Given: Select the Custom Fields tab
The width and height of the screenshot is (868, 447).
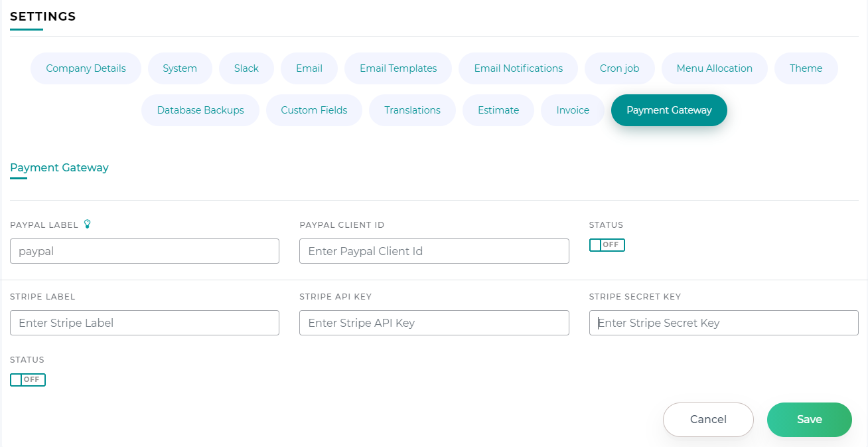Looking at the screenshot, I should click(x=314, y=110).
